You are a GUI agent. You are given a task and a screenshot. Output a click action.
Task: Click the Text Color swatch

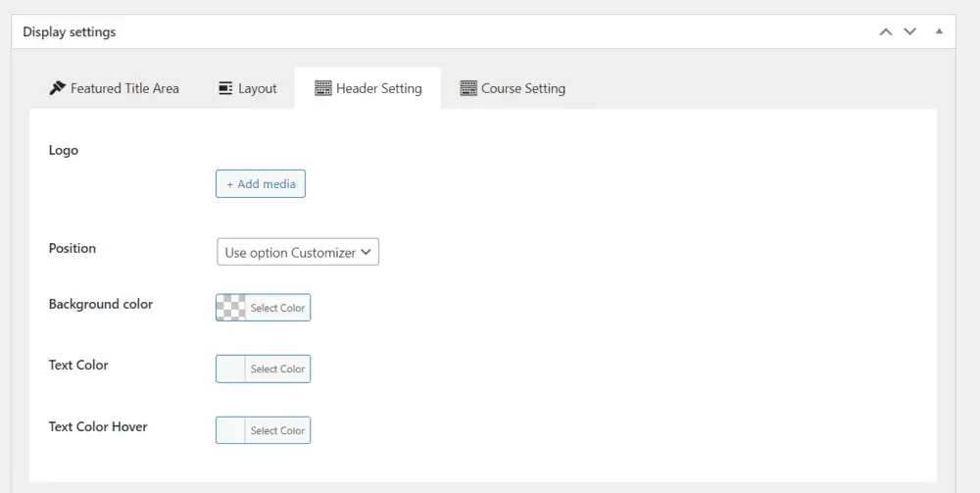[x=230, y=369]
